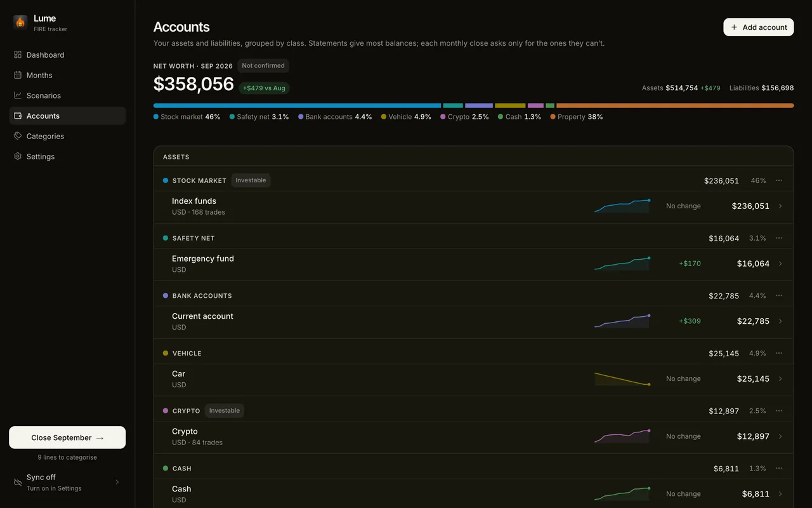Click the orange Property bar segment
The width and height of the screenshot is (812, 508).
(x=675, y=105)
